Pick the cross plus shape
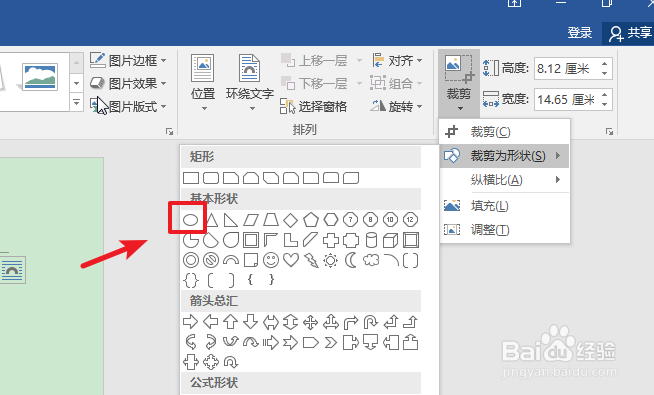 tap(331, 240)
